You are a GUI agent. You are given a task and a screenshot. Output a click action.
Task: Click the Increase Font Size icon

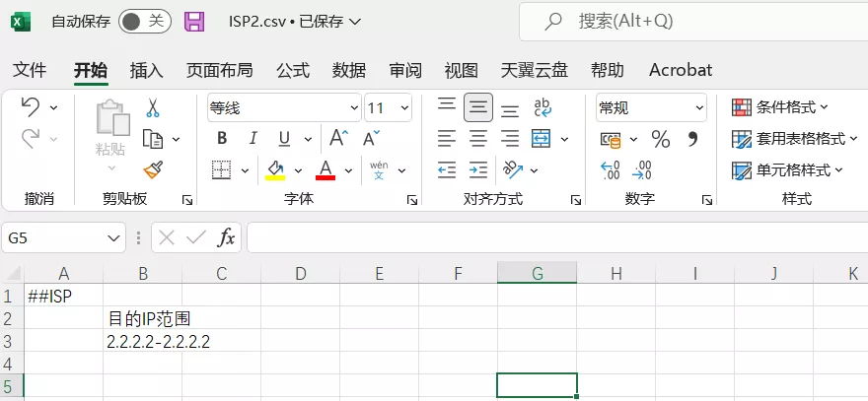tap(338, 139)
